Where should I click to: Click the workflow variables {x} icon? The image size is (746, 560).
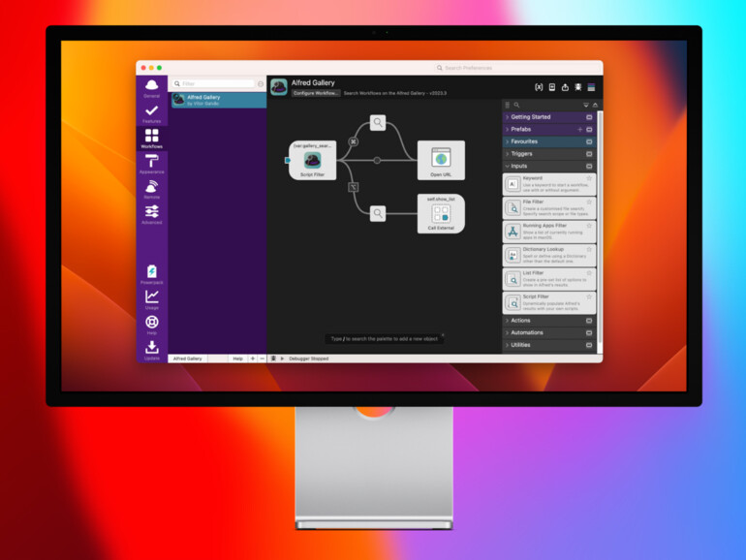pos(539,87)
